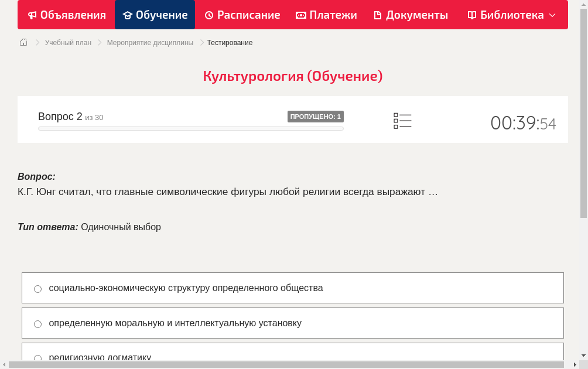Click the test progress bar

pyautogui.click(x=190, y=128)
